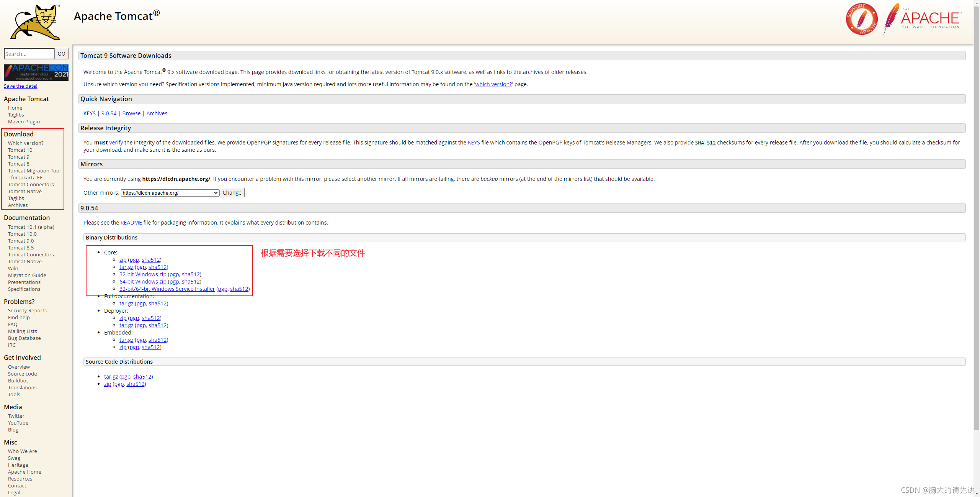Image resolution: width=980 pixels, height=497 pixels.
Task: Open Tomcat 10 in Download sidebar
Action: coord(20,150)
